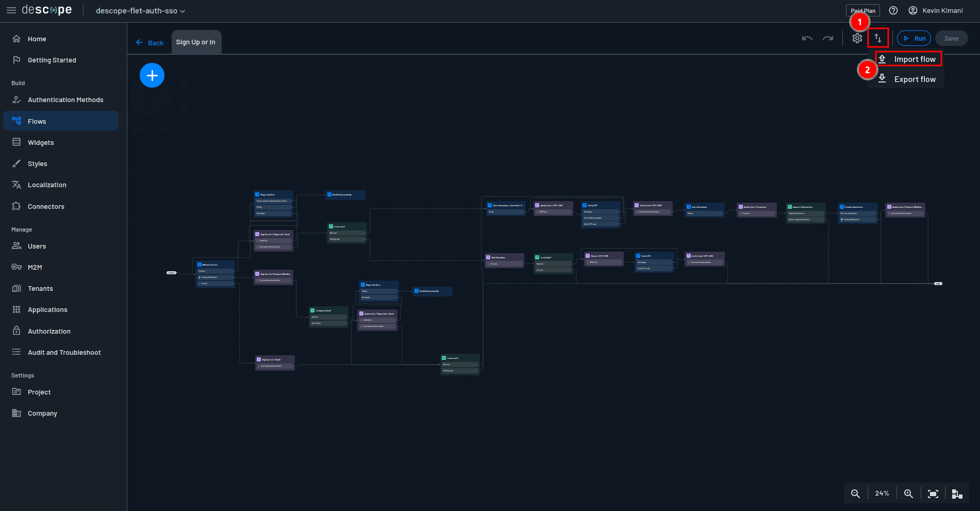Open Authentication Methods in the sidebar

(x=65, y=100)
